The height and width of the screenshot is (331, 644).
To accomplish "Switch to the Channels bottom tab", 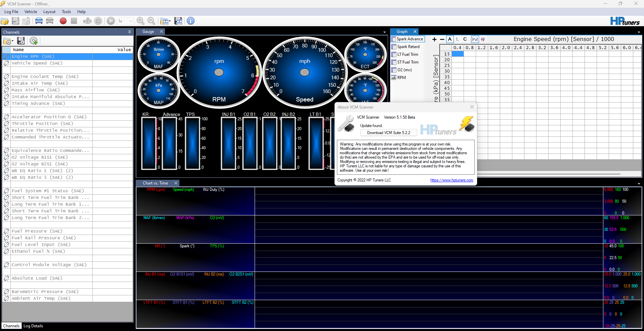I will [11, 326].
